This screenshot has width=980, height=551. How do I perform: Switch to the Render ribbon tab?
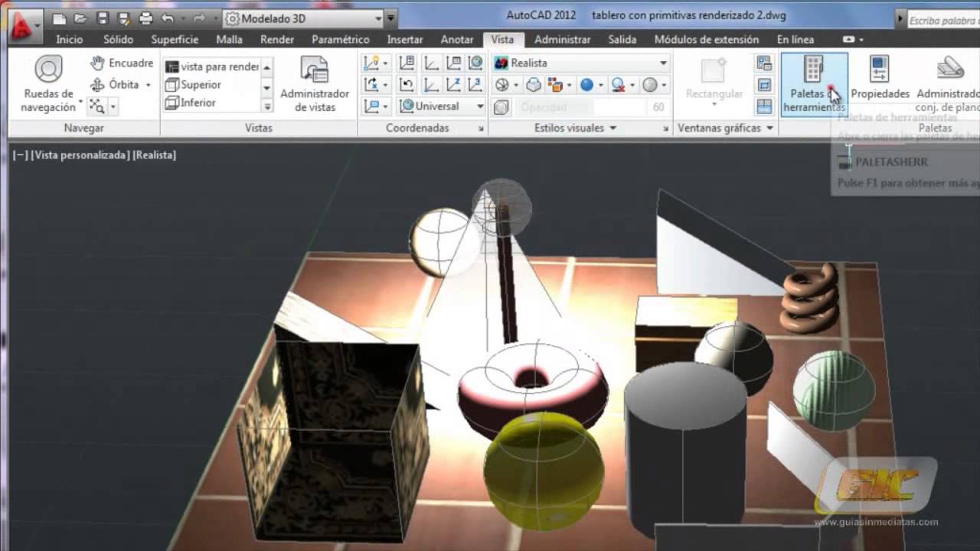click(x=277, y=39)
